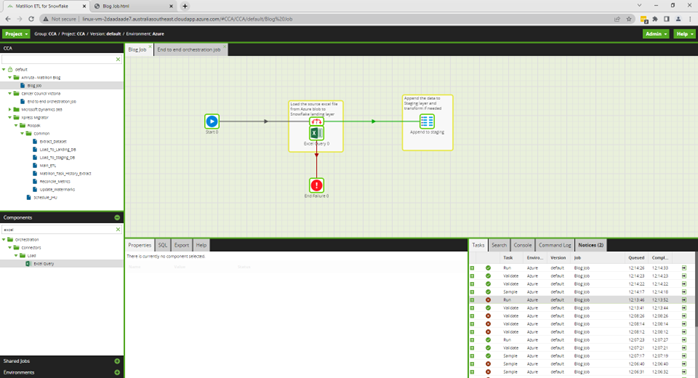
Task: Open Main_ETL job in tree
Action: pos(48,166)
